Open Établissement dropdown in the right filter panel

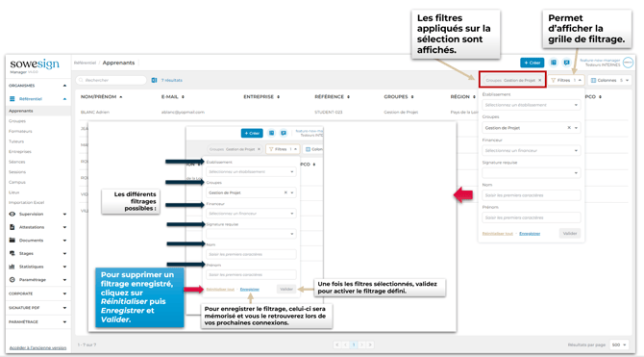[531, 105]
